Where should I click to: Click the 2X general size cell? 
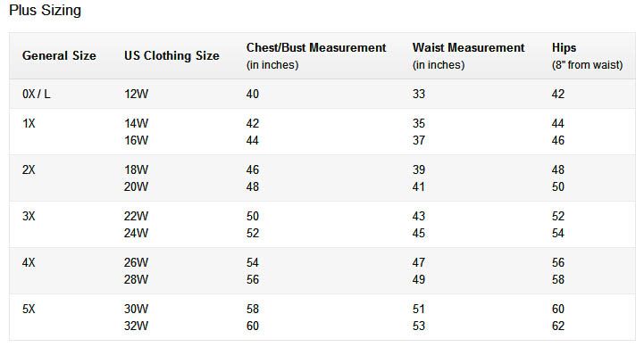coord(29,169)
